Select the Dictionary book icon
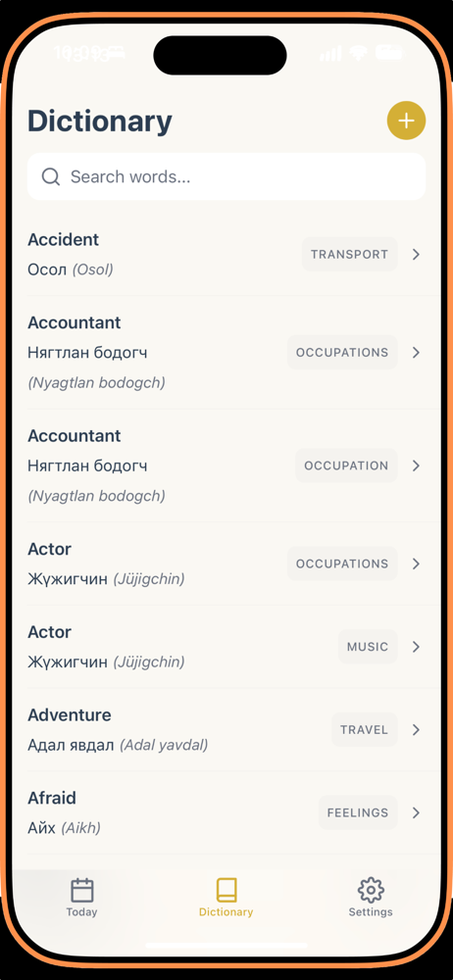The image size is (453, 980). point(226,890)
